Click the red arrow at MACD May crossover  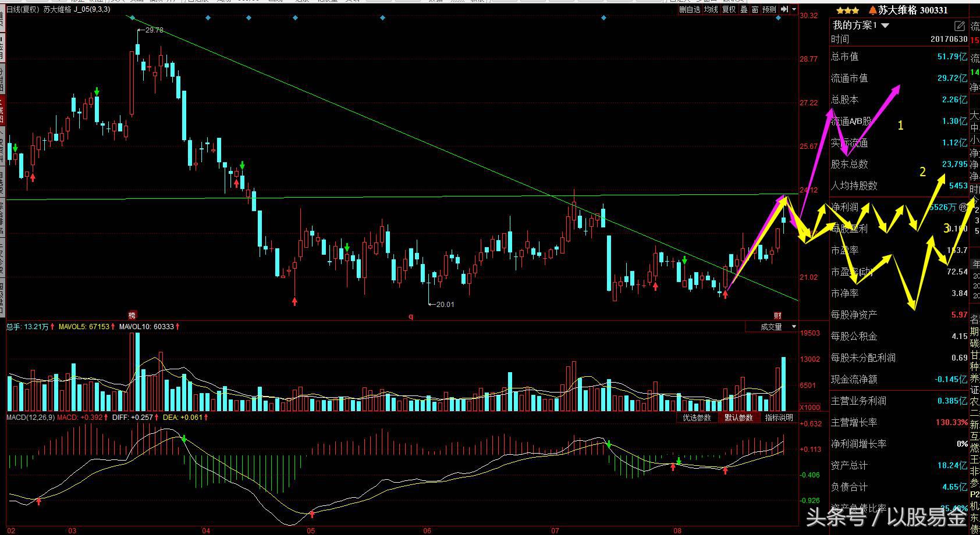click(312, 514)
